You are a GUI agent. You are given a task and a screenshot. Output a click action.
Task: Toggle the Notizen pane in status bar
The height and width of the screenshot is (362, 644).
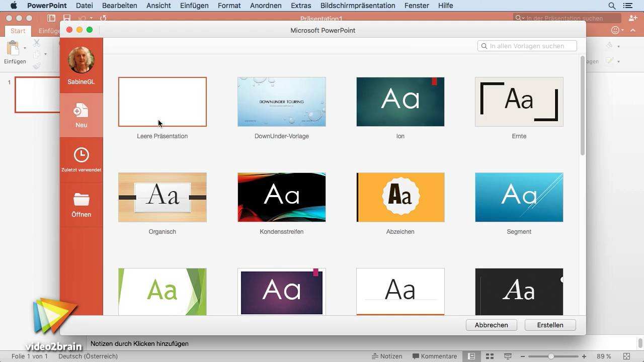[387, 356]
